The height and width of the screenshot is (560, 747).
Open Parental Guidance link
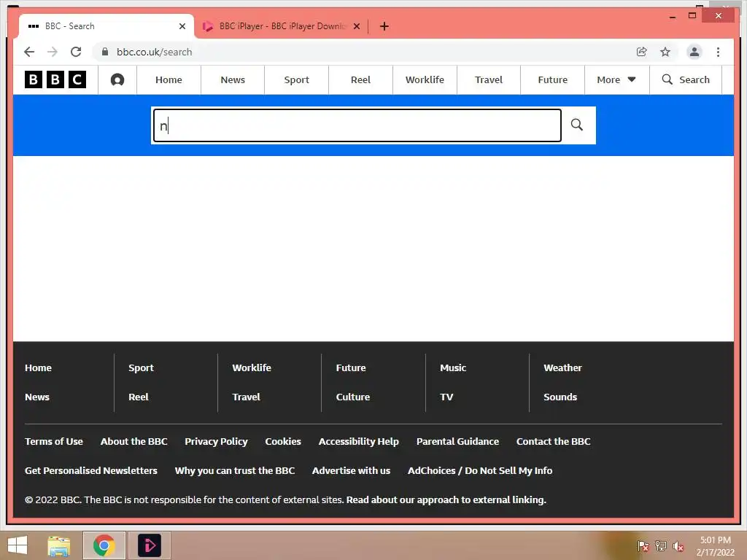pos(458,441)
